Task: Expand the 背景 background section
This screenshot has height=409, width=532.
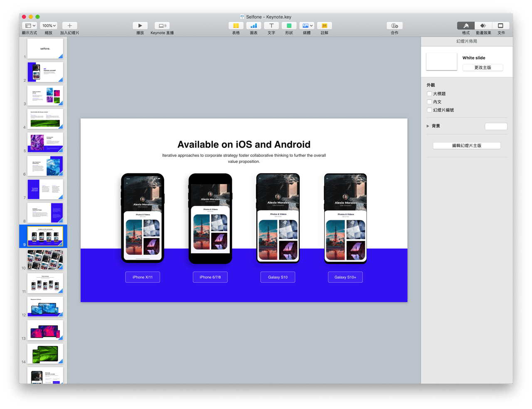Action: pos(428,126)
